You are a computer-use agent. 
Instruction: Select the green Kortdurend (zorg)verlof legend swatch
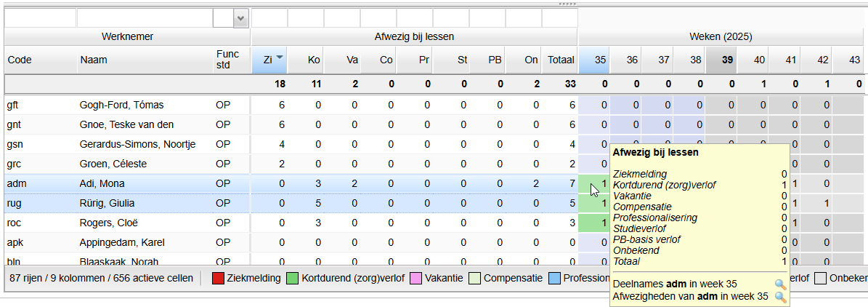[293, 278]
